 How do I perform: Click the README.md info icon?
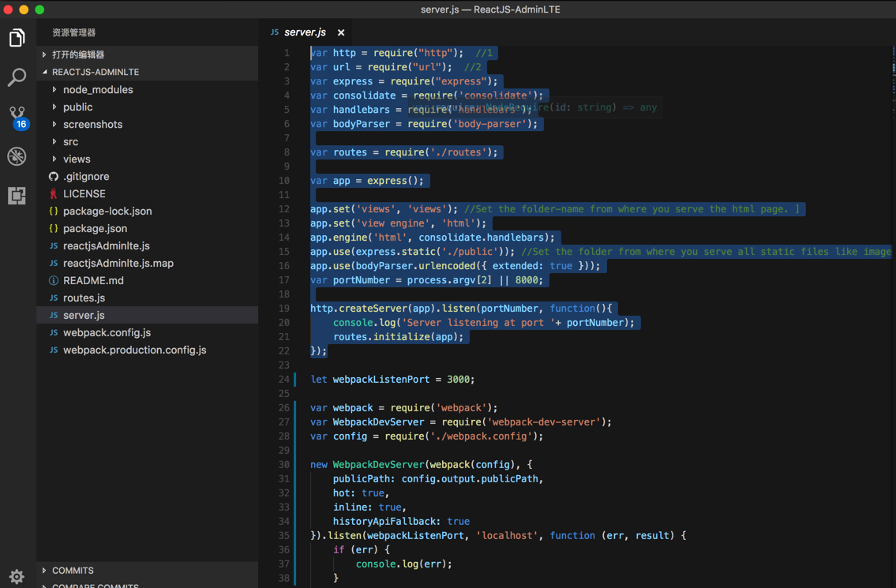(x=54, y=281)
